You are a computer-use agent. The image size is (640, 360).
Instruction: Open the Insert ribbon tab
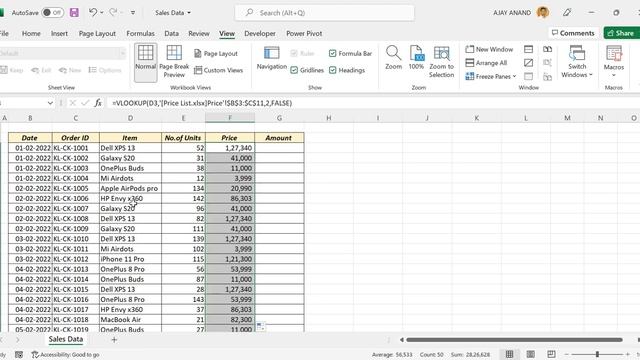click(x=59, y=33)
